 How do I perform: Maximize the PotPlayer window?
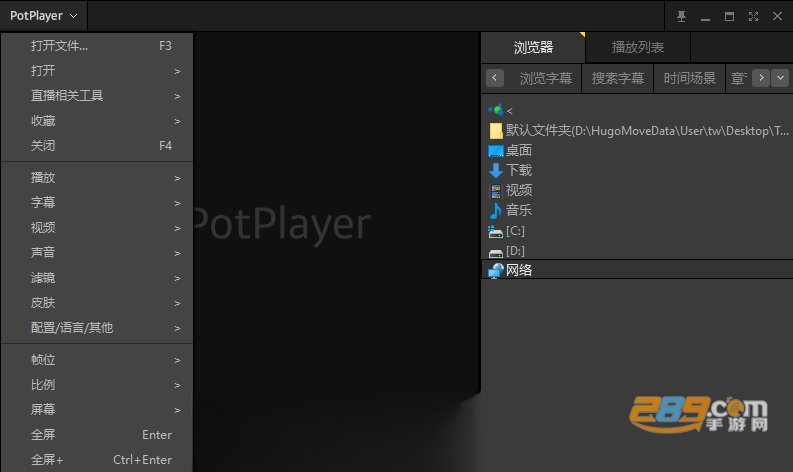coord(729,16)
